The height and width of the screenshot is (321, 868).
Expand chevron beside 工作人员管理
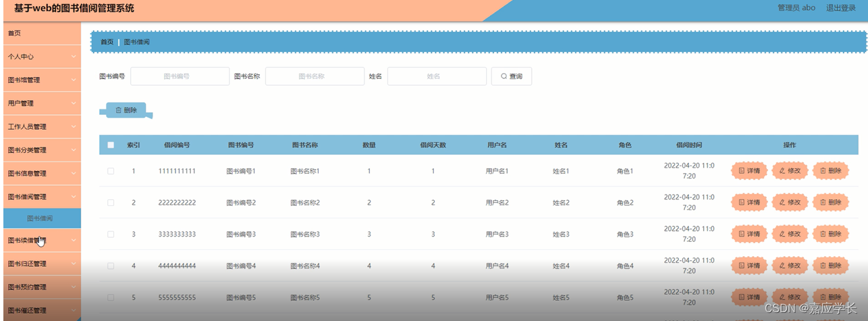tap(73, 126)
